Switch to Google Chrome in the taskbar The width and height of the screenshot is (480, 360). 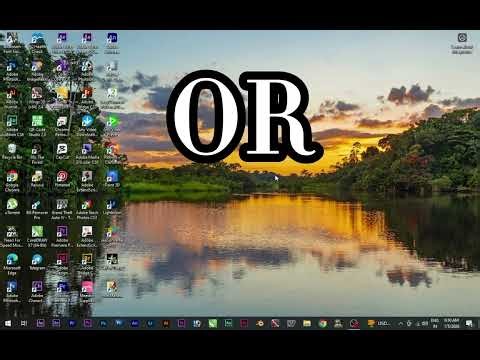pyautogui.click(x=322, y=323)
